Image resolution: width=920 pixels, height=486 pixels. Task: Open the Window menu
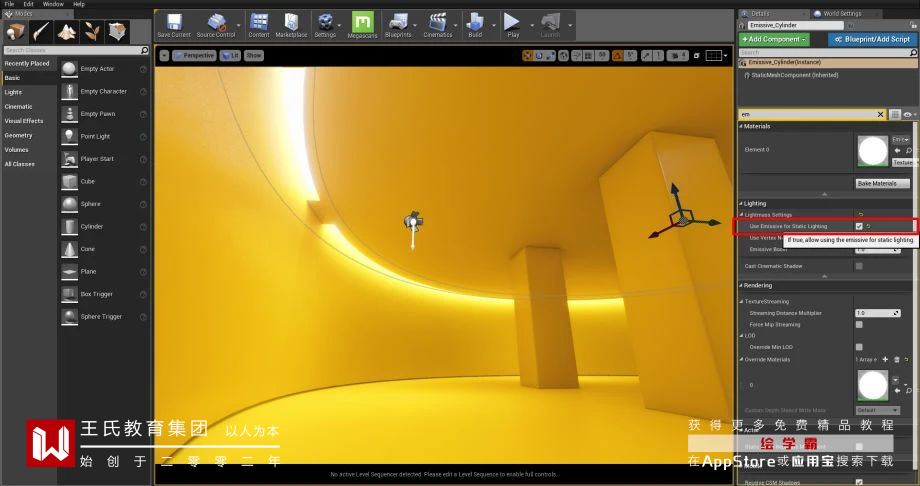coord(53,4)
